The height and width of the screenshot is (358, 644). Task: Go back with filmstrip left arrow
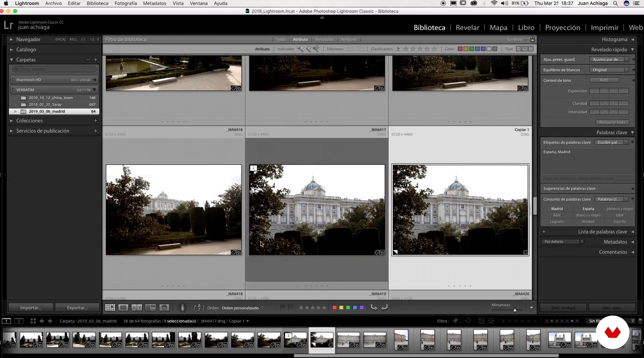(x=42, y=321)
